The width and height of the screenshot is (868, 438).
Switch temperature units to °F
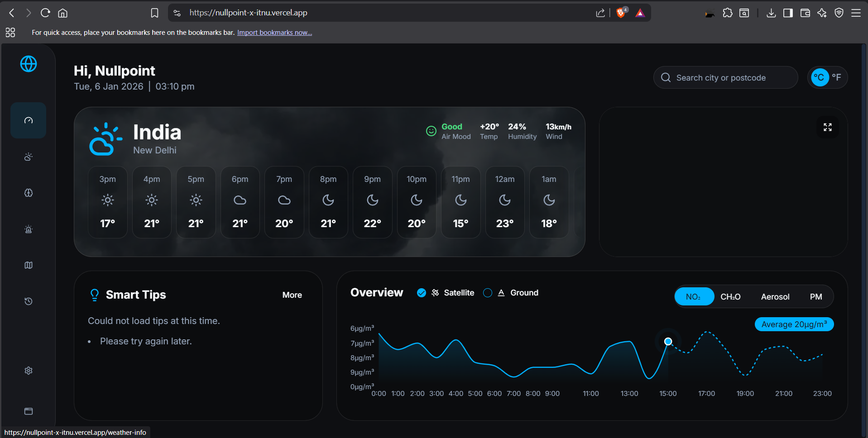coord(836,77)
